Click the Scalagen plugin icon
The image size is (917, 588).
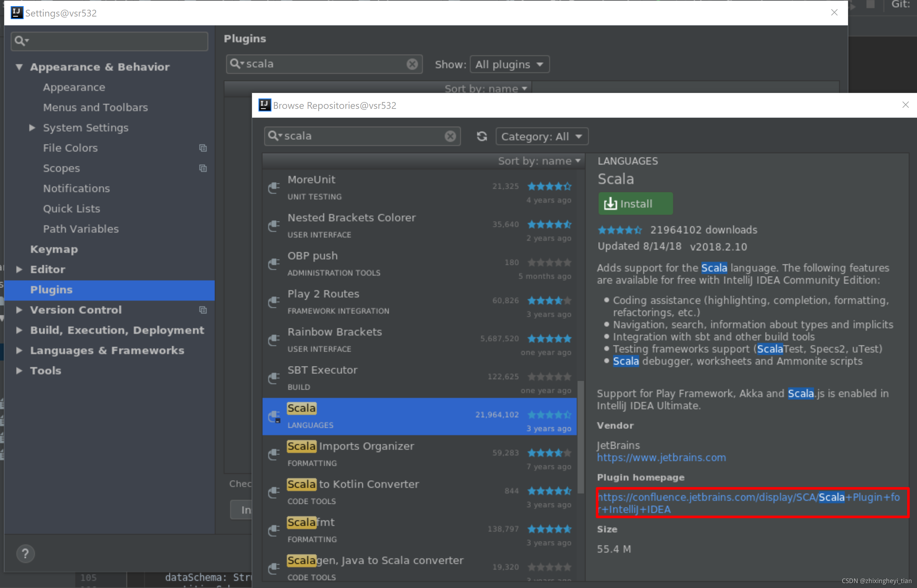[274, 569]
